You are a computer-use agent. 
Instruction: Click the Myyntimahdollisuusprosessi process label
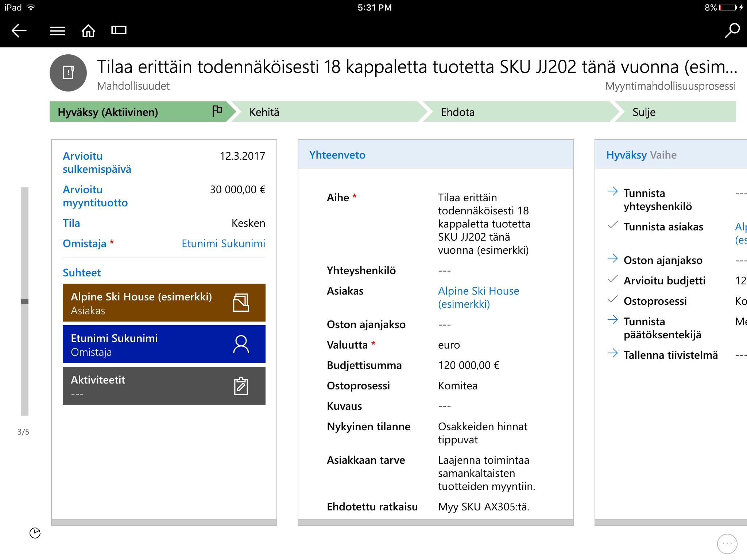pyautogui.click(x=670, y=86)
